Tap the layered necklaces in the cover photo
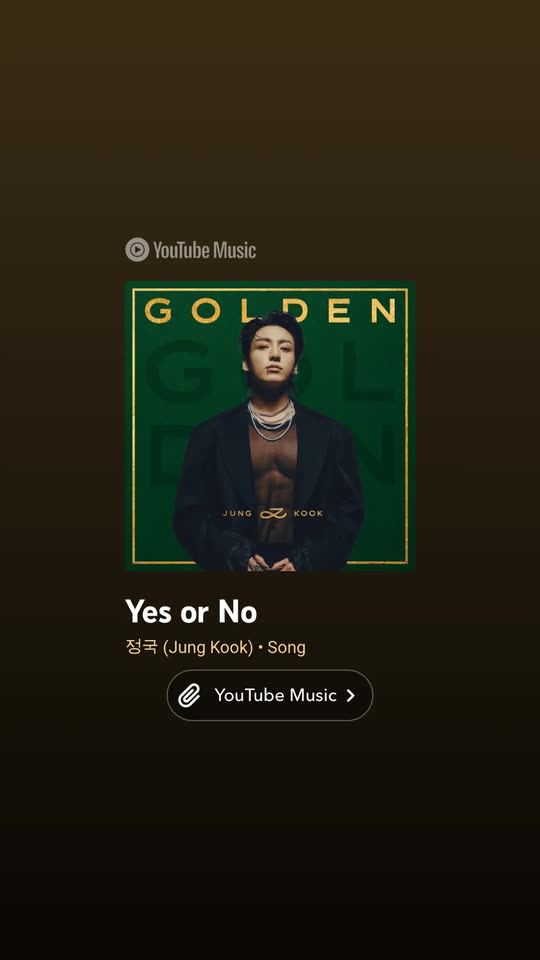Viewport: 540px width, 960px height. coord(271,419)
